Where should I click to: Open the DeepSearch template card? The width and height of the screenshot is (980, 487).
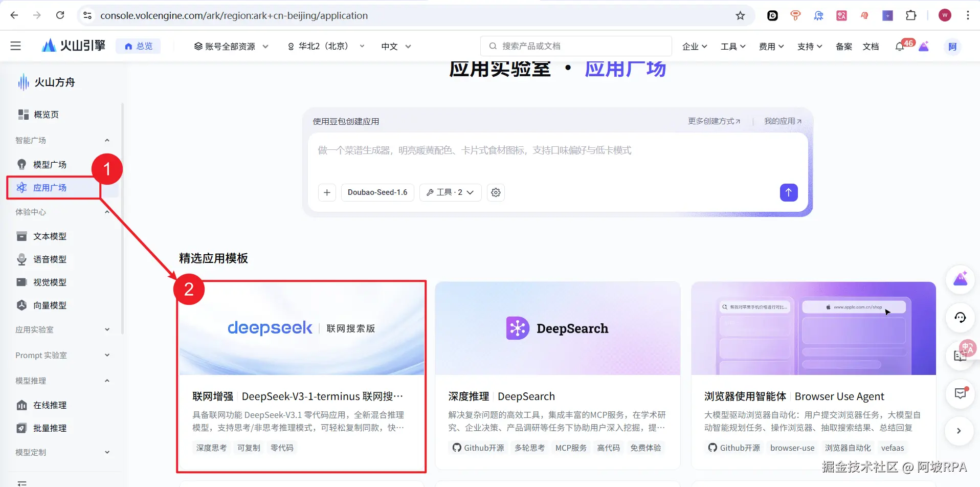(558, 375)
